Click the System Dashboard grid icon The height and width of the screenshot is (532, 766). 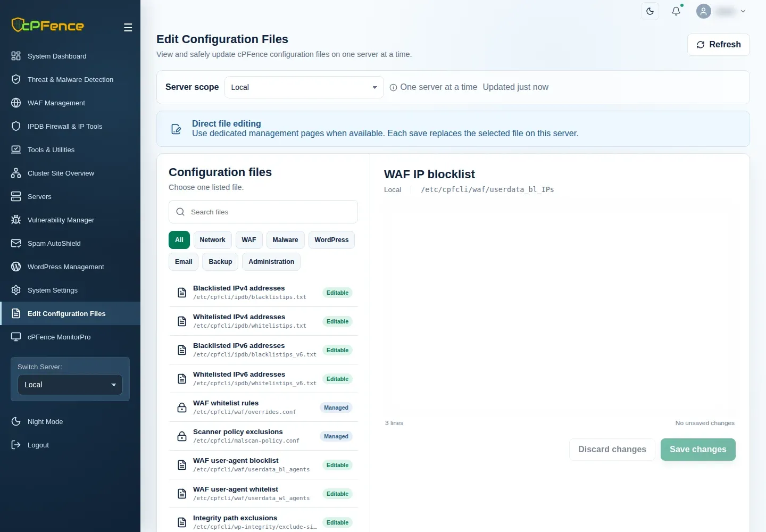(x=16, y=56)
